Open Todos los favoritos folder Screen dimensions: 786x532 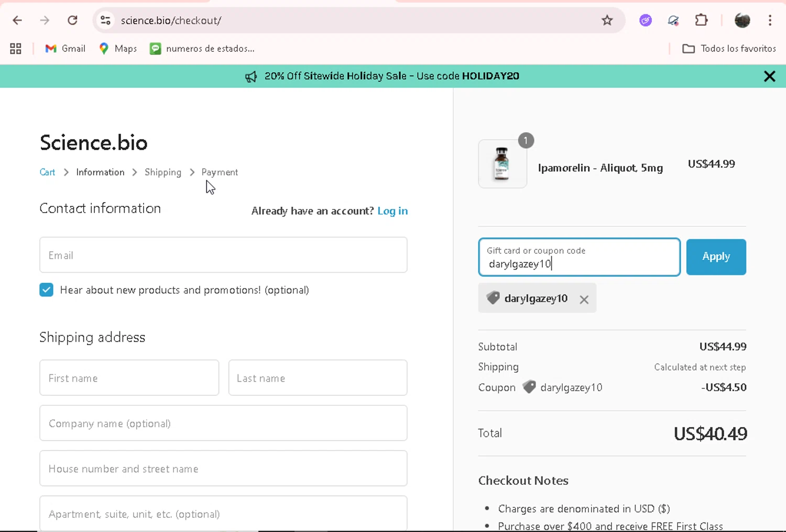coord(729,49)
